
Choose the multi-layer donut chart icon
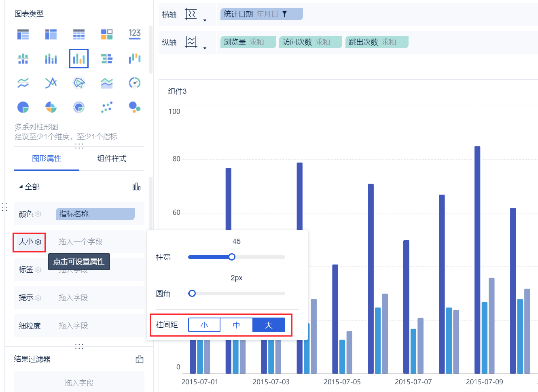(79, 107)
